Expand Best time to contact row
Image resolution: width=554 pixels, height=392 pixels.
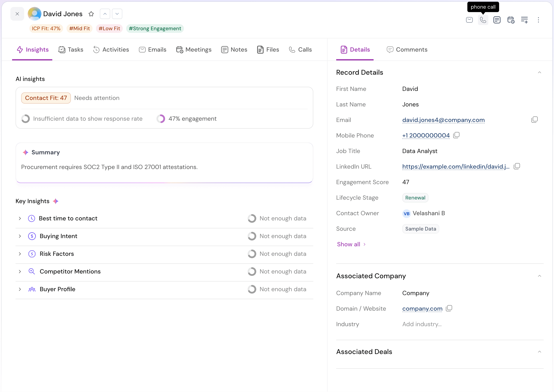[x=20, y=218]
